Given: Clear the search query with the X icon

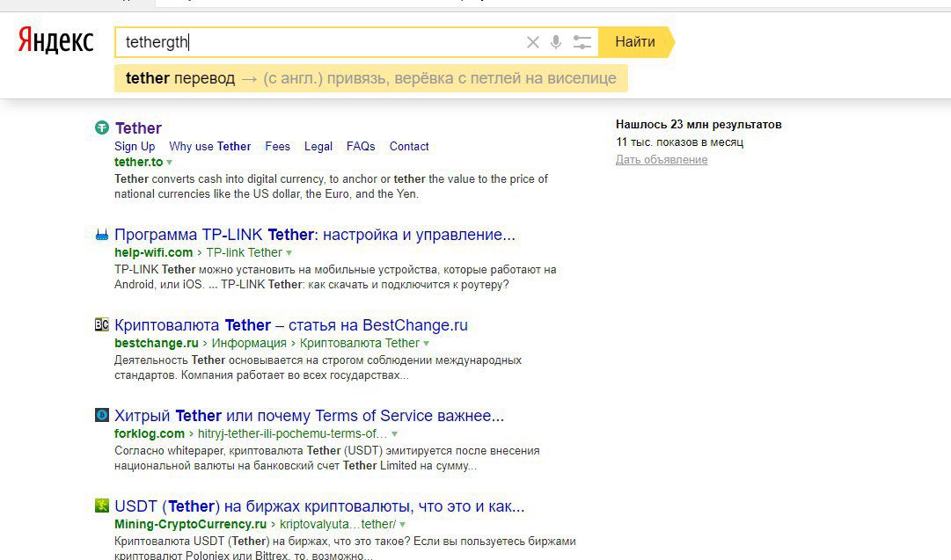Looking at the screenshot, I should (532, 42).
